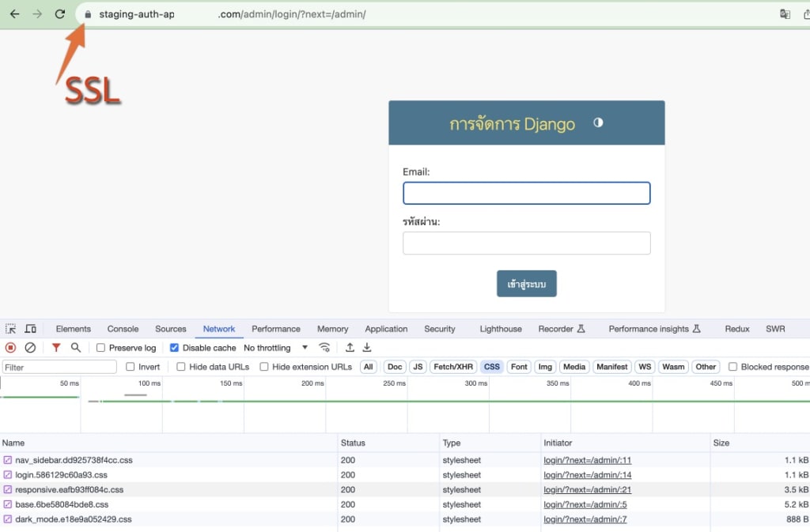810x532 pixels.
Task: Open the Recorder tab
Action: 562,329
